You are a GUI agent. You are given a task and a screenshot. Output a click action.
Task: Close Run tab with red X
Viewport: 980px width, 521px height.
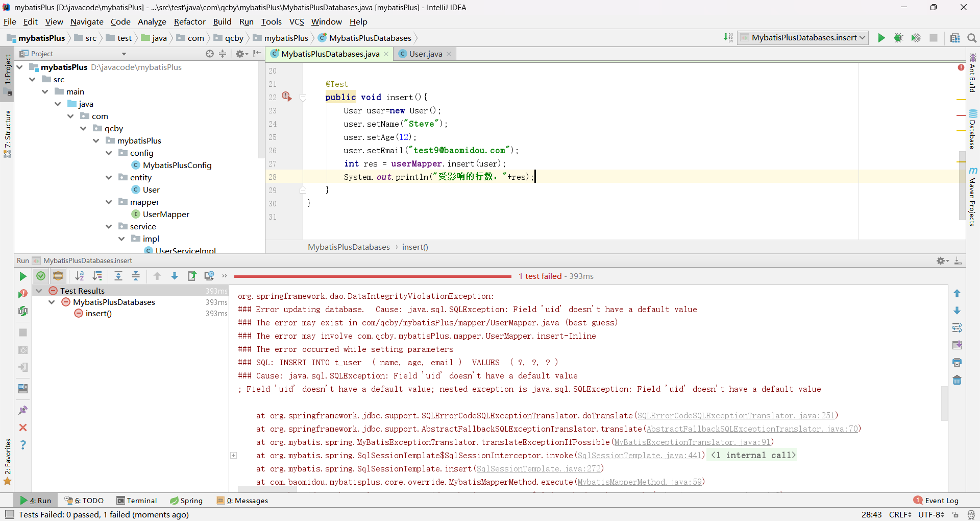22,428
